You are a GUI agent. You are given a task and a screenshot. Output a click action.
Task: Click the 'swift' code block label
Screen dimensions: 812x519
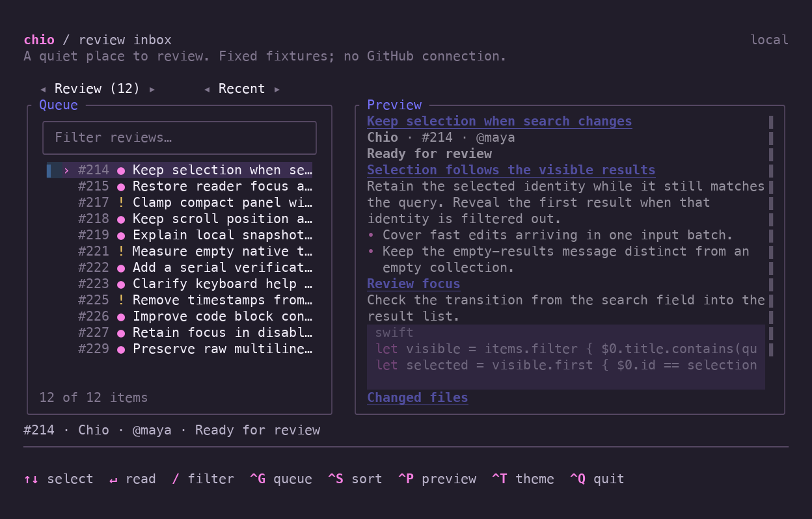click(394, 333)
